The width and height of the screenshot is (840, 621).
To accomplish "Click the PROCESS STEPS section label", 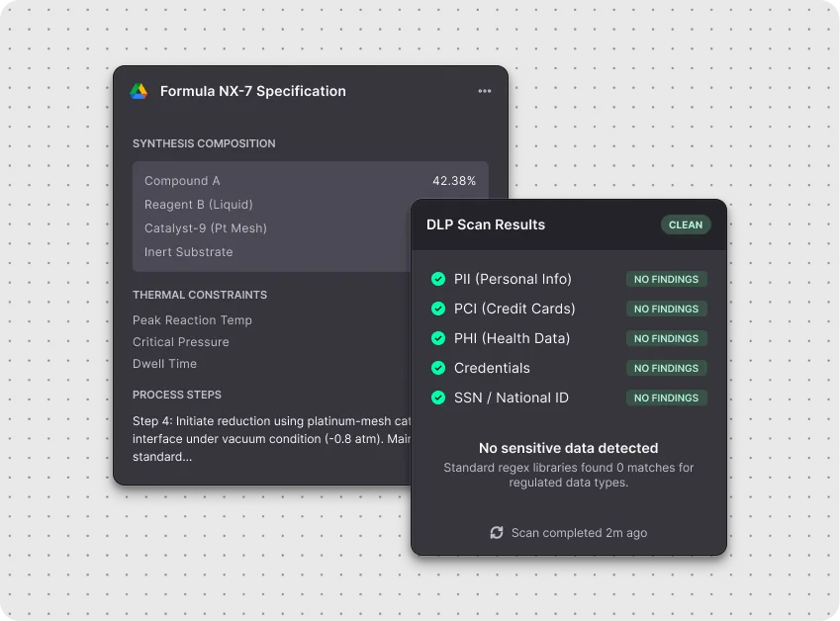I will 177,395.
